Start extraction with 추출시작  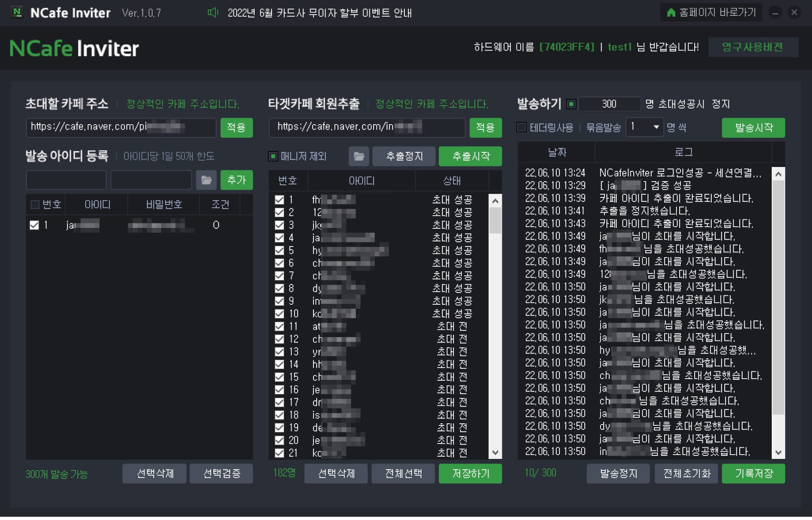[x=471, y=156]
